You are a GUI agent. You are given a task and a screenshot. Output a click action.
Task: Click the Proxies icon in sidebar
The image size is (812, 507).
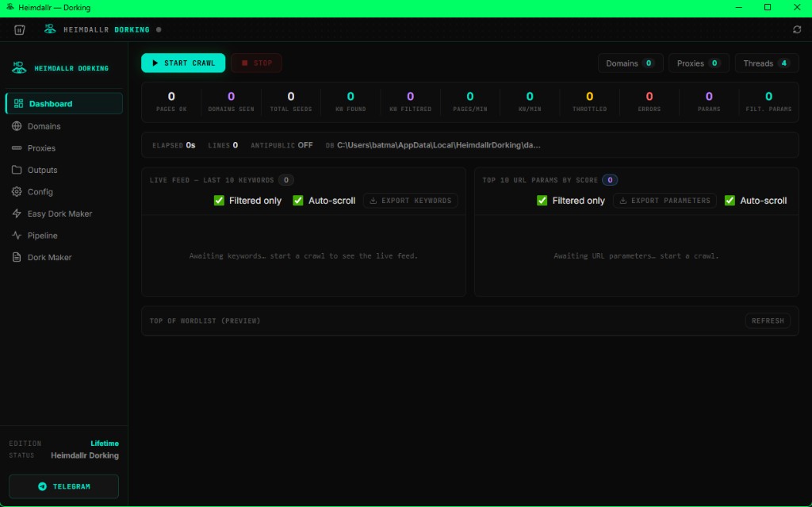(17, 148)
